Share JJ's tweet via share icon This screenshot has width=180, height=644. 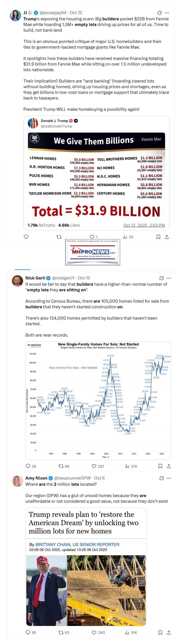(x=167, y=237)
